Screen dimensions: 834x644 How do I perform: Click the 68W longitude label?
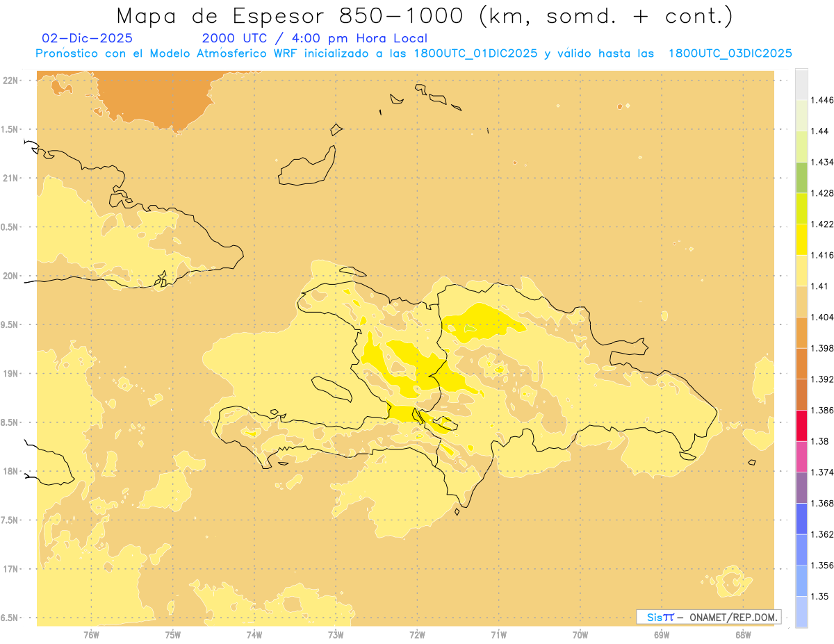click(x=743, y=634)
